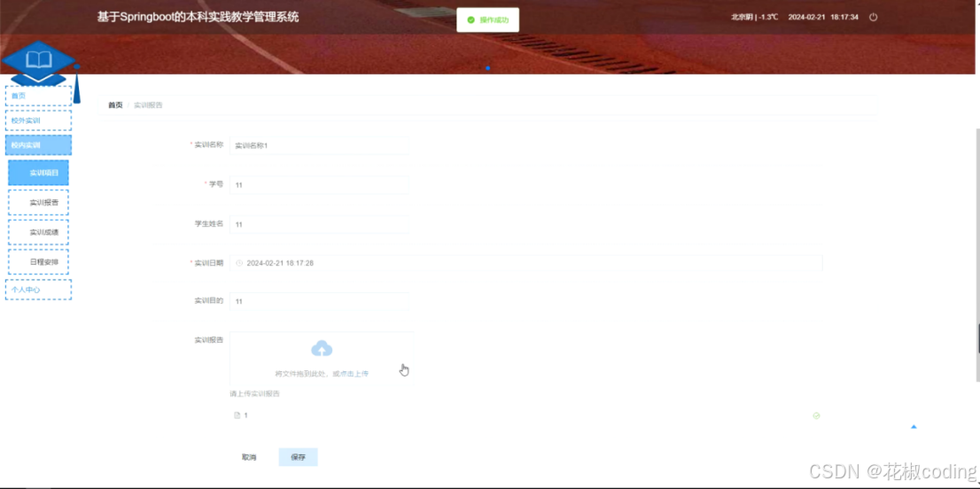Click the 点击上传 upload link
Viewport: 980px width, 489px height.
click(354, 374)
